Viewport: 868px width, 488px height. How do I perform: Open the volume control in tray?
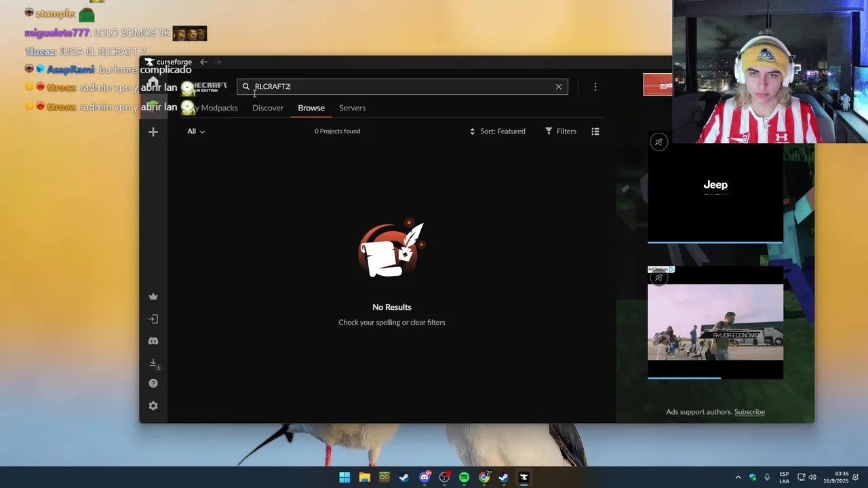pyautogui.click(x=812, y=477)
